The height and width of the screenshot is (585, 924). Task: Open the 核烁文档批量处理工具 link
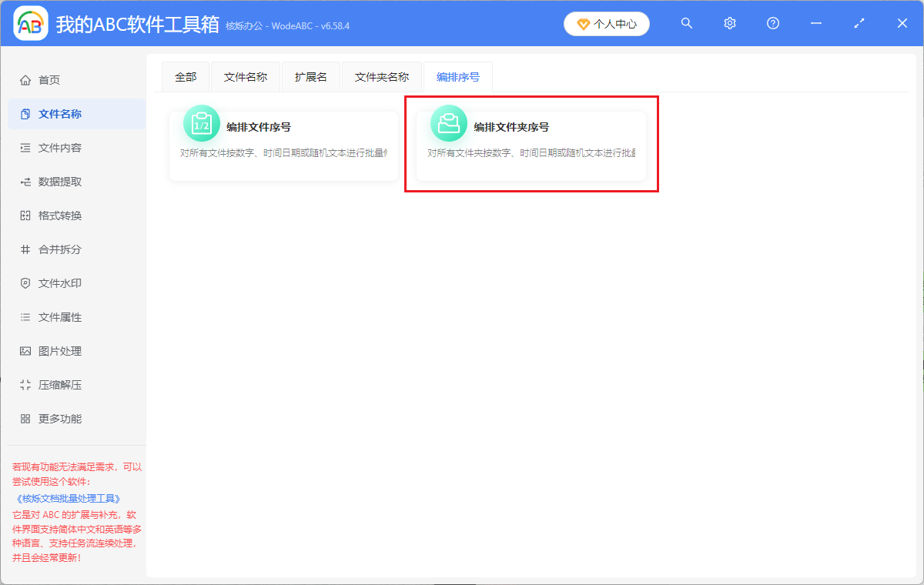click(69, 499)
